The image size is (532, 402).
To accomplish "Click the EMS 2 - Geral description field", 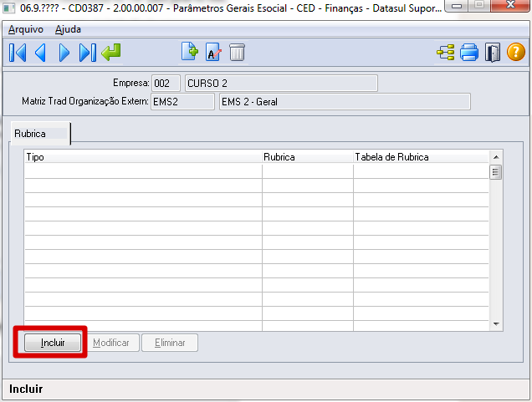I will click(x=345, y=102).
